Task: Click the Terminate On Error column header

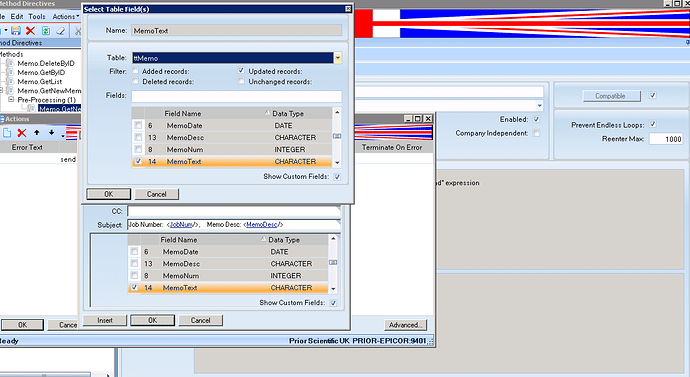Action: point(392,147)
